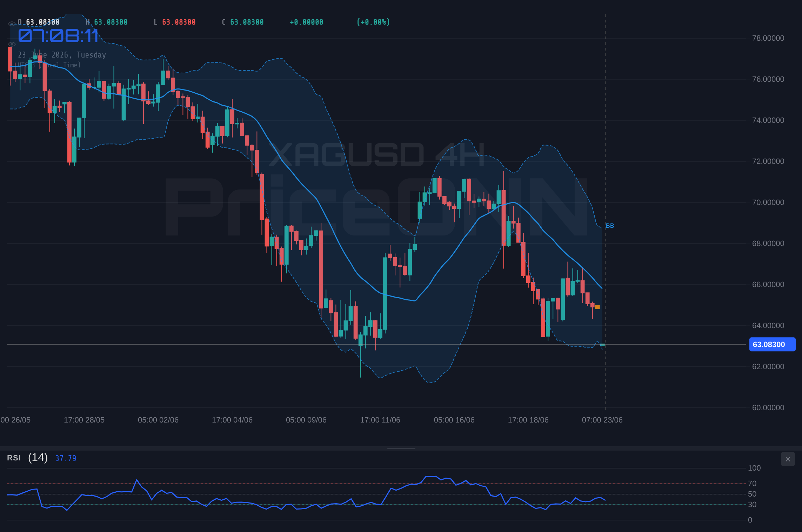Click the Close value 63.08300 in the legend
The width and height of the screenshot is (802, 532).
click(x=247, y=22)
